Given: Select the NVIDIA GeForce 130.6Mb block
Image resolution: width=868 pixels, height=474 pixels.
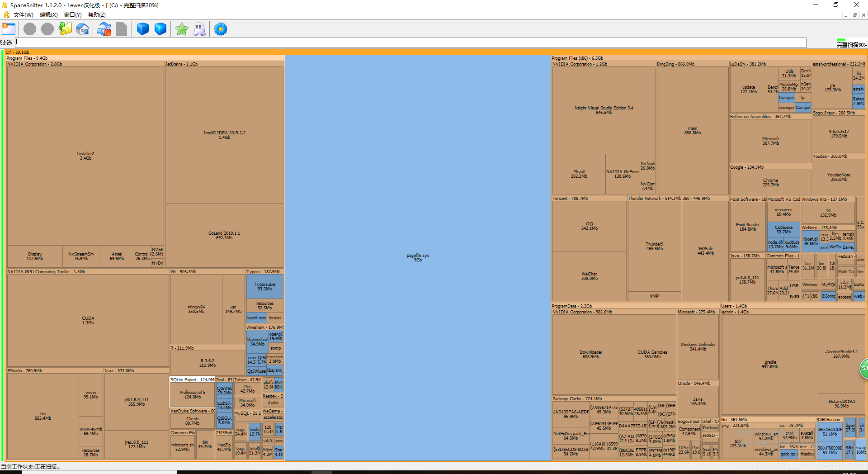Looking at the screenshot, I should [x=623, y=174].
